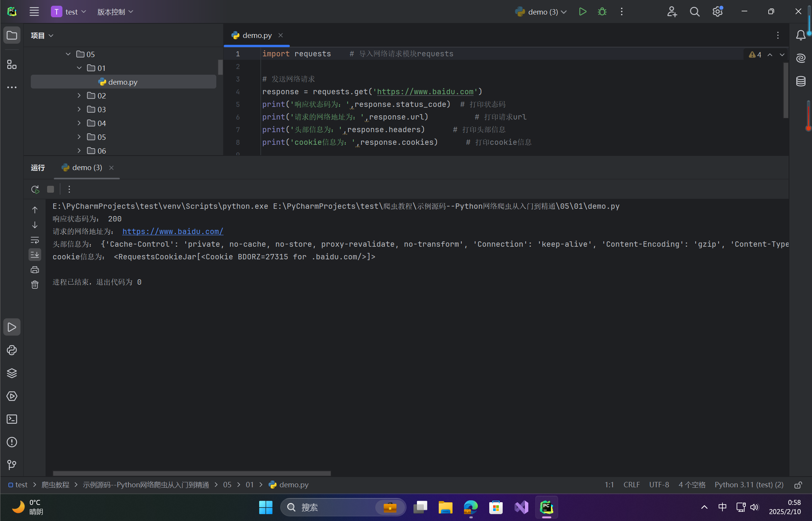Open the Git version control tool window

12,465
